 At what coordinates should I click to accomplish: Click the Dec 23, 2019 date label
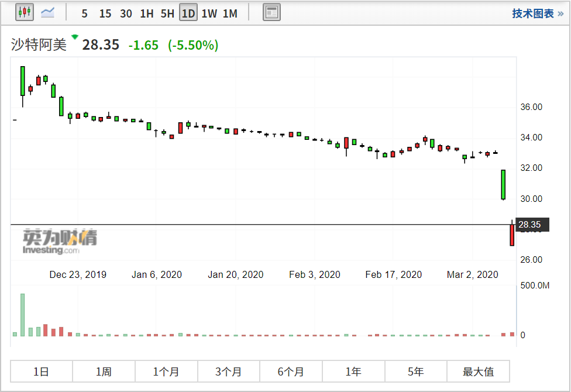point(78,274)
